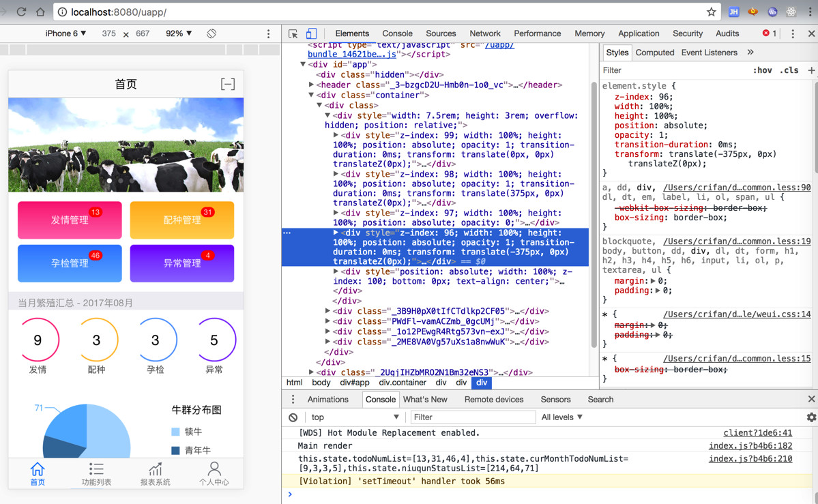Add a new style rule with plus icon
The height and width of the screenshot is (504, 818).
[811, 70]
